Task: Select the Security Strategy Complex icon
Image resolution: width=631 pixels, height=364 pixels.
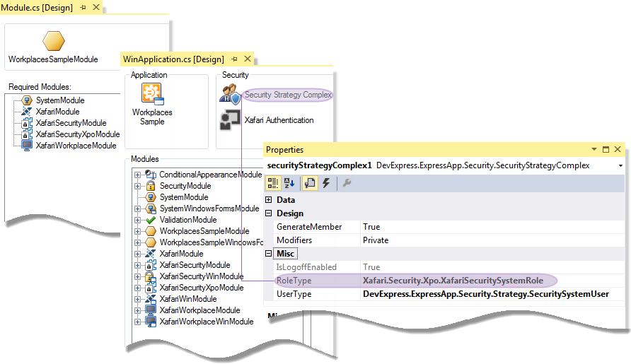Action: tap(230, 94)
